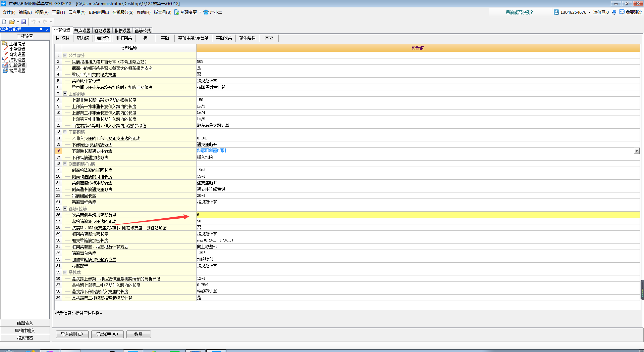Click the 导入规则(I) button

[x=72, y=334]
